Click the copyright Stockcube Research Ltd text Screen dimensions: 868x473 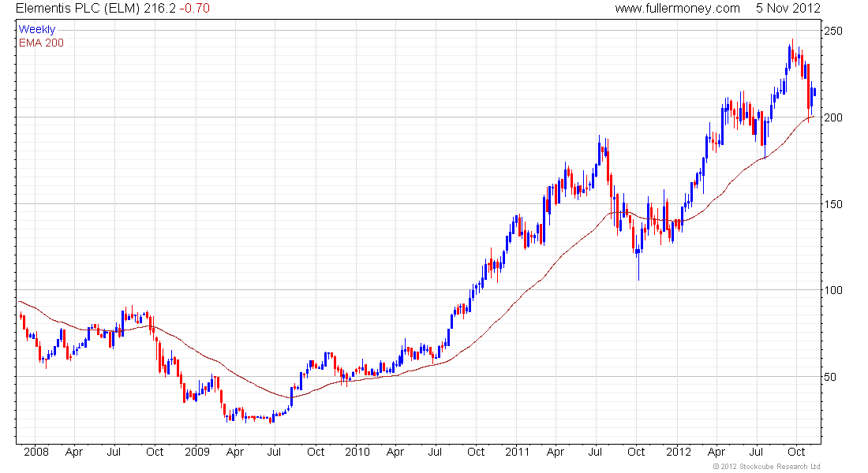click(766, 467)
